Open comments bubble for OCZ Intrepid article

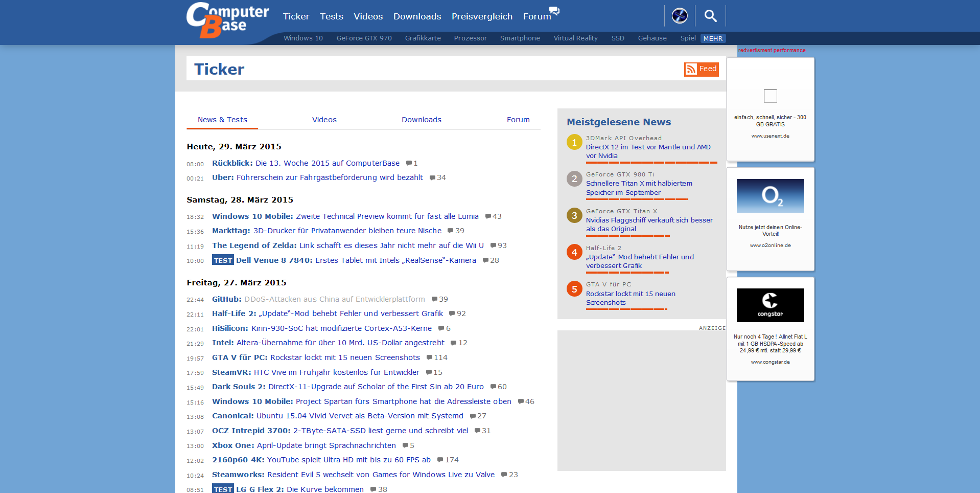point(477,431)
